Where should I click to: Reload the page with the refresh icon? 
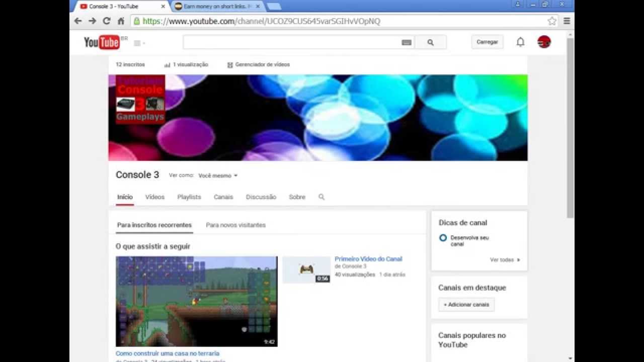coord(107,21)
